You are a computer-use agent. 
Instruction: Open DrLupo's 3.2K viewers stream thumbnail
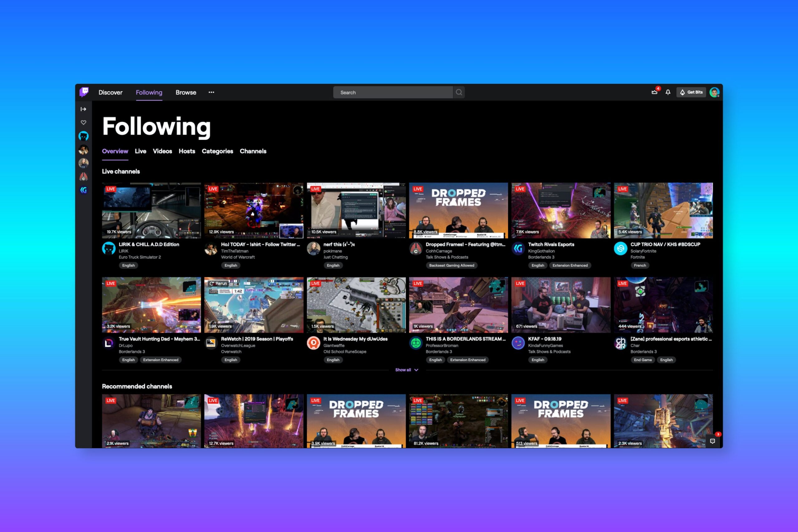[151, 305]
